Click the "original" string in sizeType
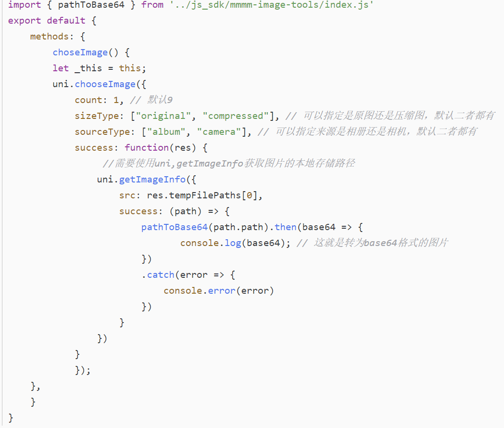This screenshot has height=428, width=504. tap(164, 116)
